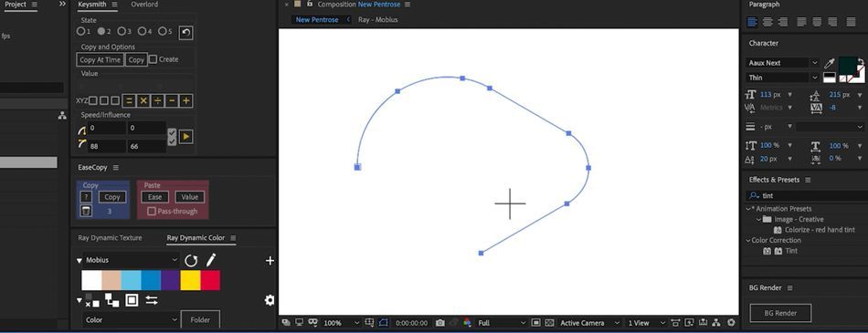
Task: Open the EaseCopy panel menu
Action: pyautogui.click(x=116, y=168)
